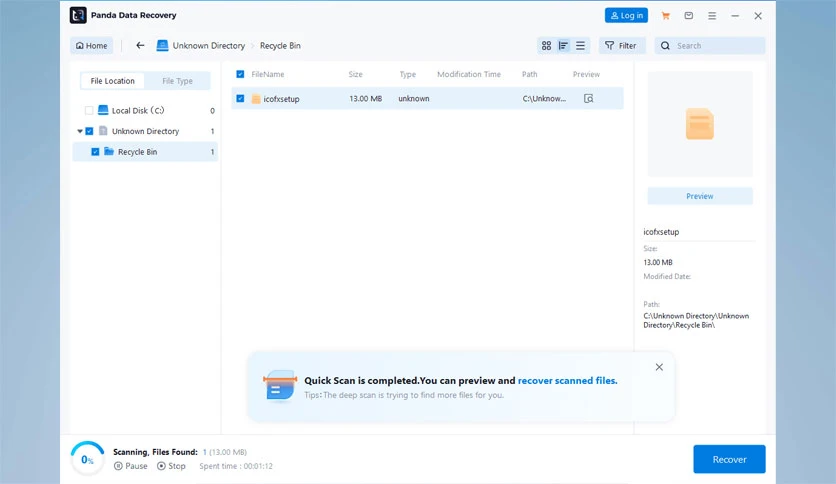
Task: Click the search magnifier icon
Action: [x=665, y=46]
